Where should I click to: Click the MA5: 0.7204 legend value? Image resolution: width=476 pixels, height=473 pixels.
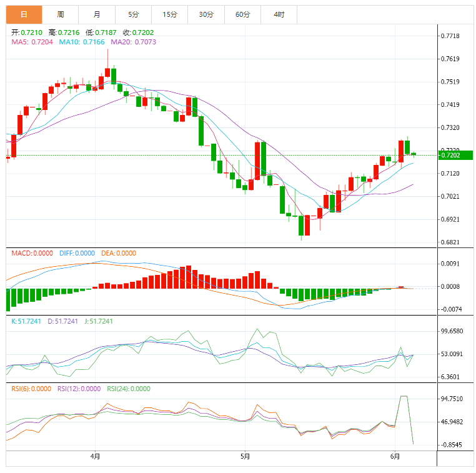click(32, 42)
